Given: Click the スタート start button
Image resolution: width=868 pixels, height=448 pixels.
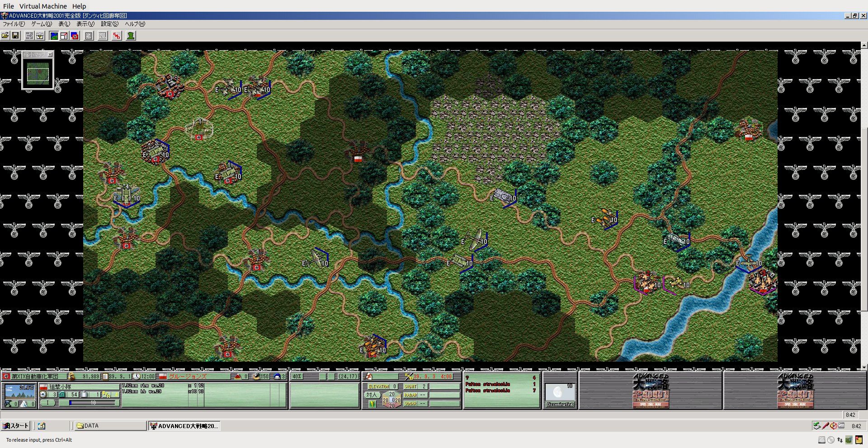Looking at the screenshot, I should 16,426.
